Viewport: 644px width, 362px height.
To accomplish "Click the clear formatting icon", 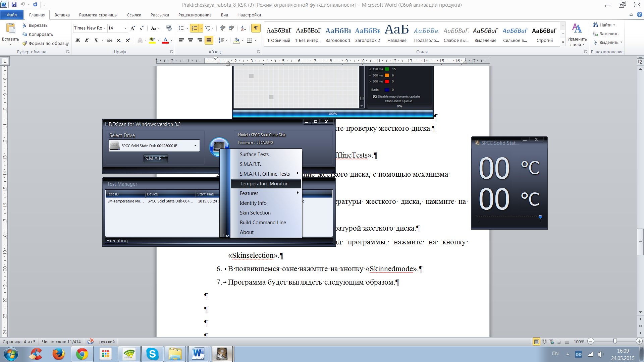I will [x=169, y=28].
